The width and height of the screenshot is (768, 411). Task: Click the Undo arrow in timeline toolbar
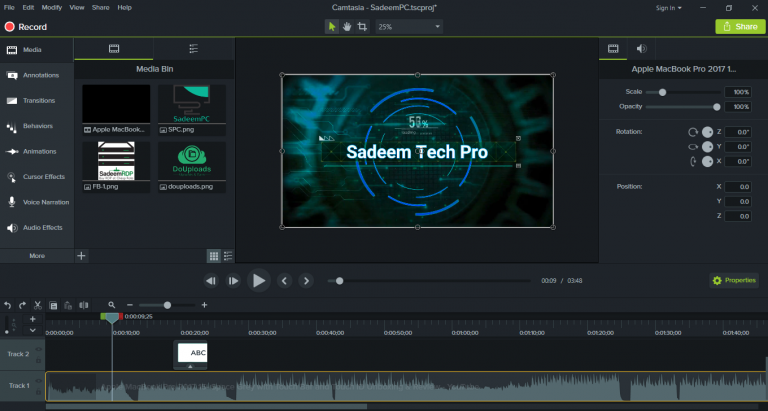[x=7, y=305]
